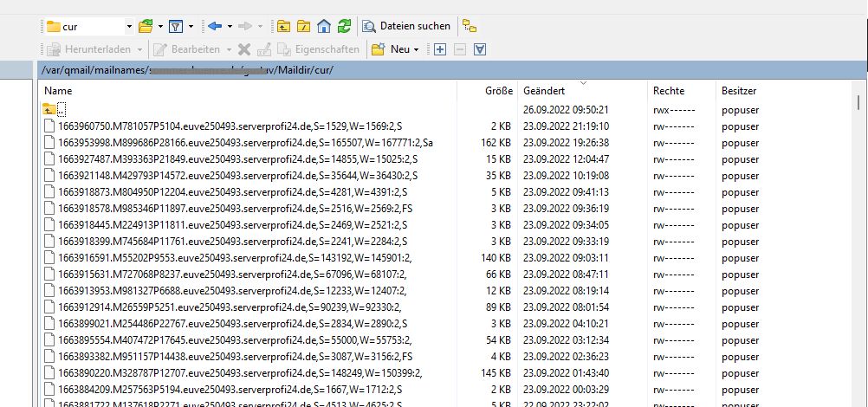This screenshot has height=407, width=868.
Task: Click the plus select files icon
Action: click(x=440, y=49)
